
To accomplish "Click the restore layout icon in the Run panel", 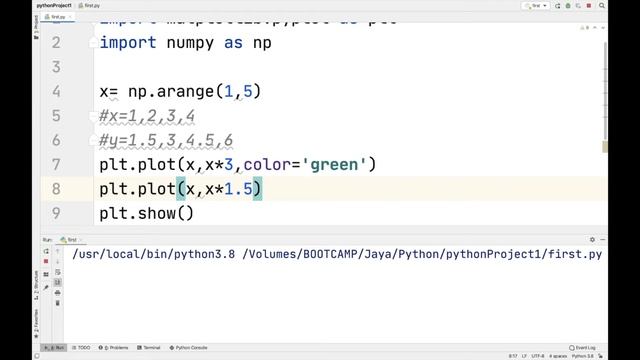I will click(x=46, y=274).
